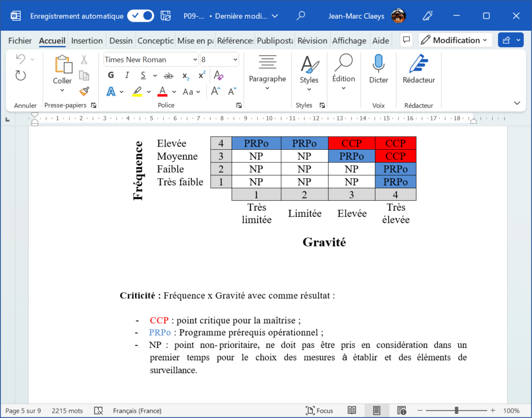The image size is (532, 418).
Task: Click the Coller paste button
Action: (x=62, y=70)
